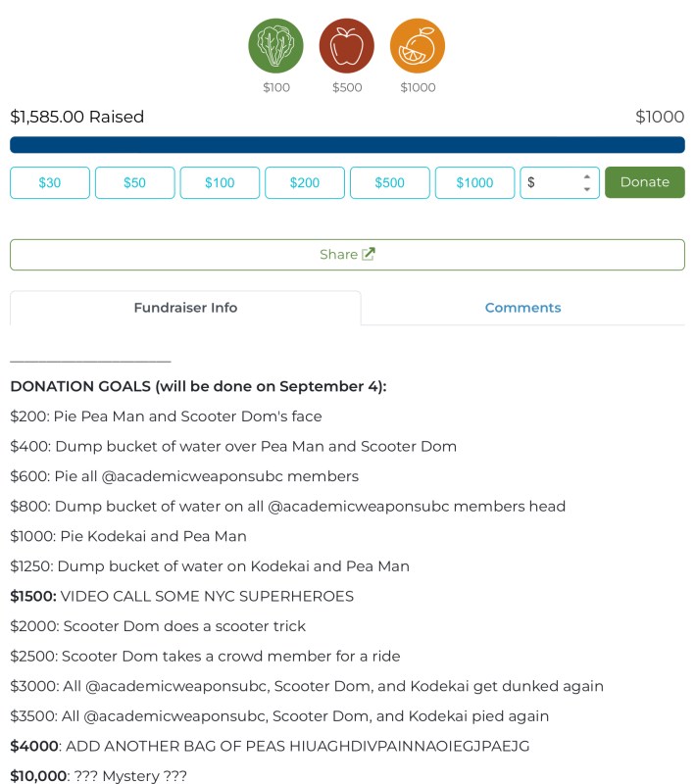
Task: Choose the $100 donation amount button
Action: [220, 183]
